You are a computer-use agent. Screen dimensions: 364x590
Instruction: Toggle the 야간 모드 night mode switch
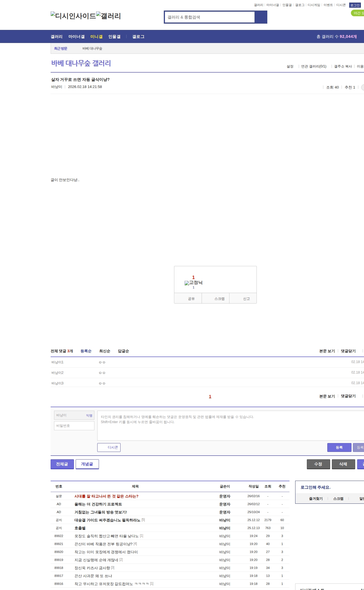pos(358,13)
